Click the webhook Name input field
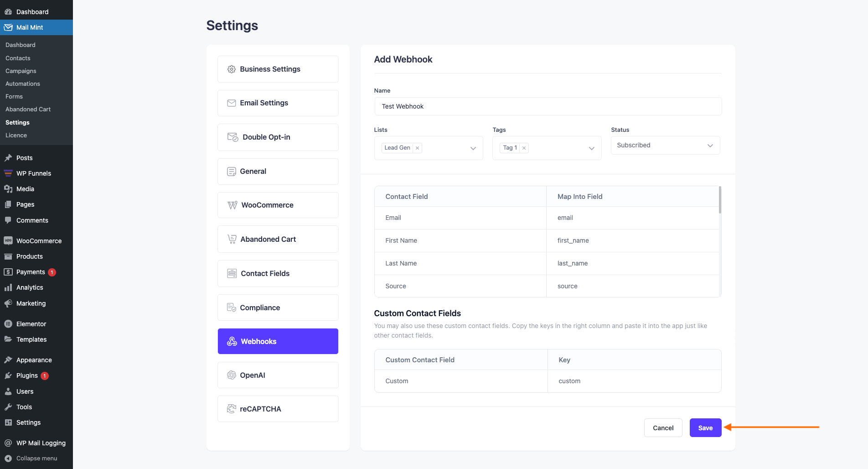 coord(548,106)
